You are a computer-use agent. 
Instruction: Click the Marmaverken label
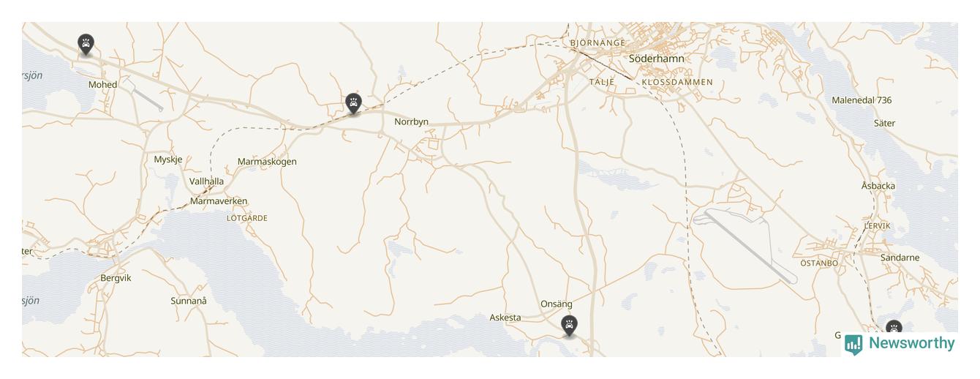tap(219, 201)
